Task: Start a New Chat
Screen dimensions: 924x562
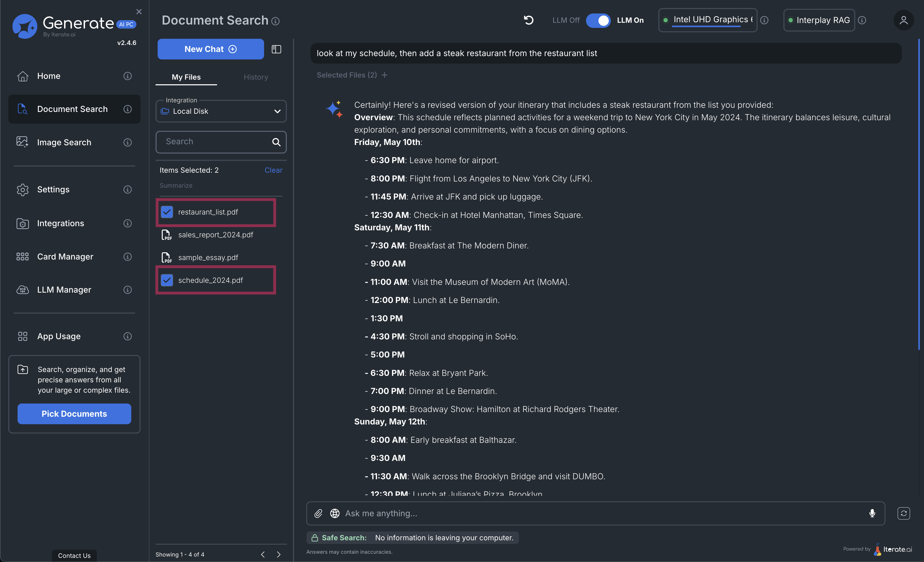Action: point(210,49)
